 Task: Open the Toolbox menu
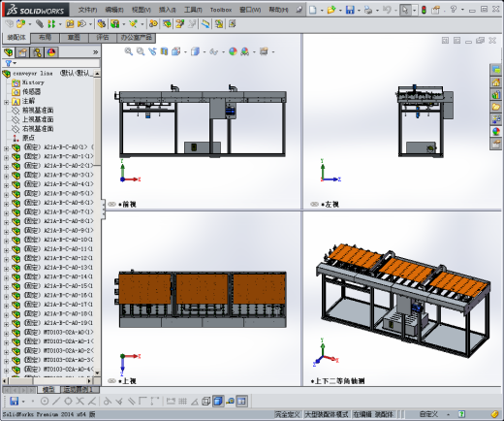pos(221,10)
